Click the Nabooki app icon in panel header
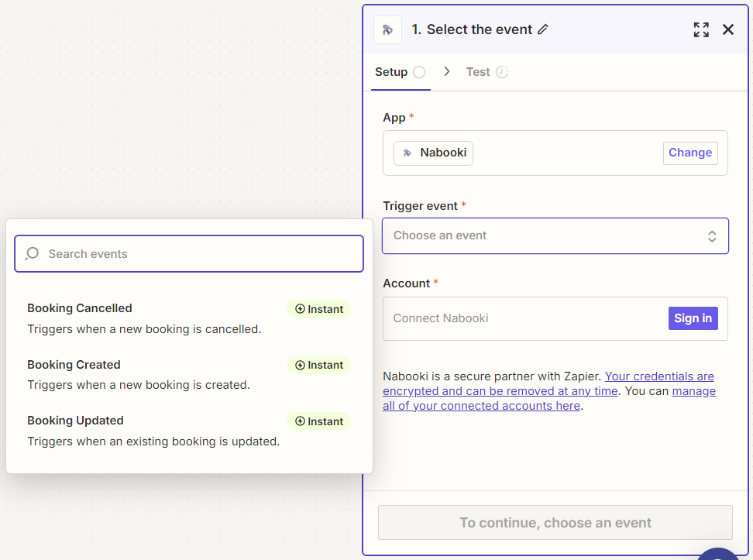The width and height of the screenshot is (753, 560). coord(387,29)
